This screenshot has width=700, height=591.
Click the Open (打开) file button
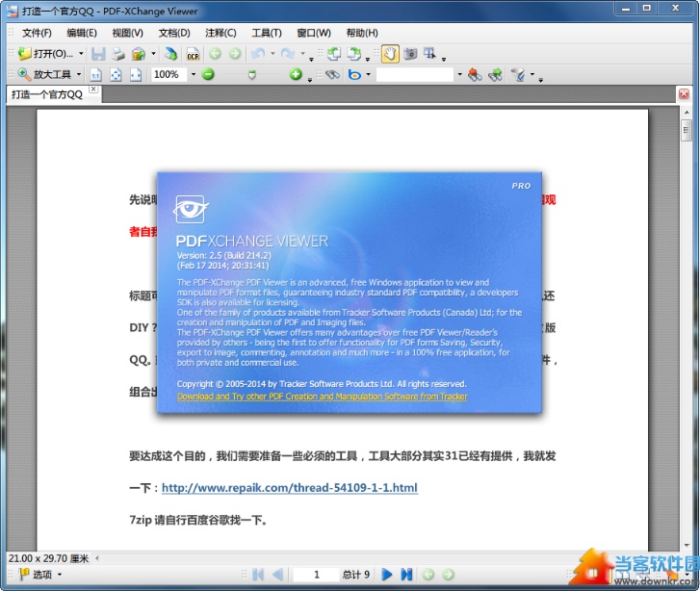click(x=45, y=54)
